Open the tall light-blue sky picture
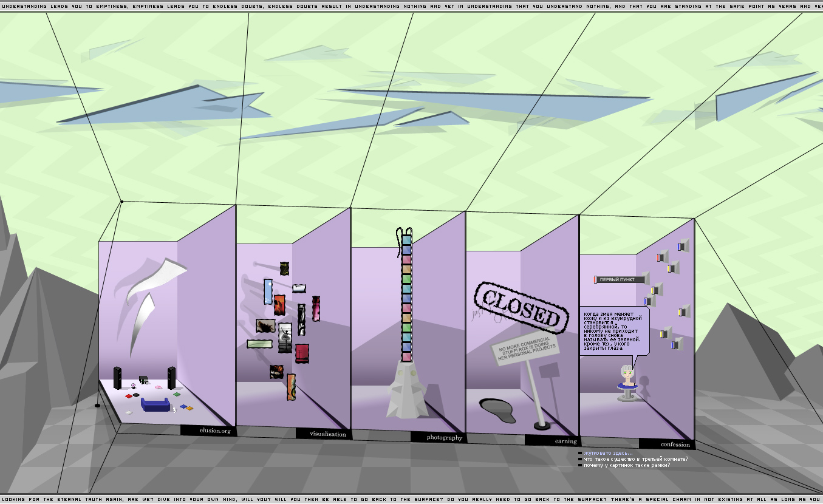 (268, 291)
